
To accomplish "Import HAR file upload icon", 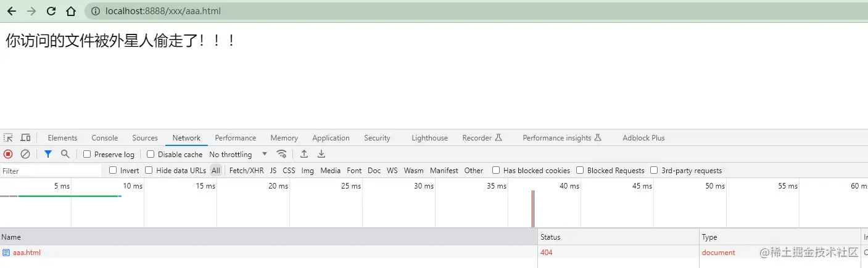I will [x=304, y=154].
